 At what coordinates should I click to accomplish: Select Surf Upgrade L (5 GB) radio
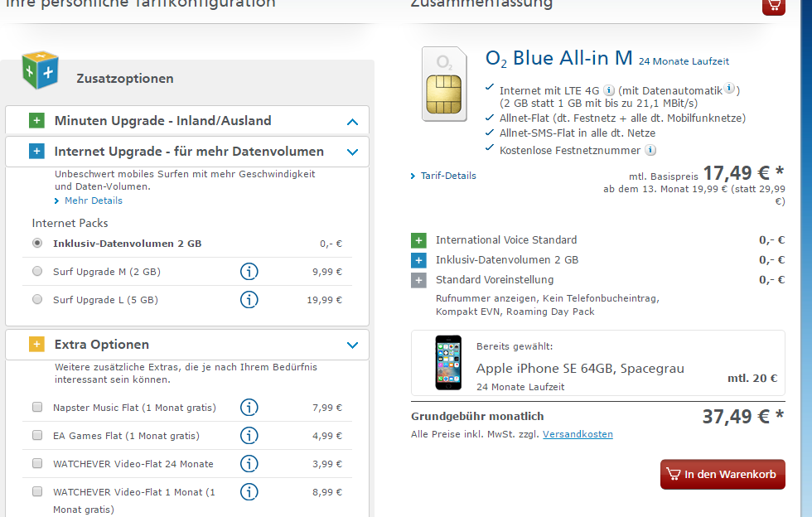pos(37,299)
